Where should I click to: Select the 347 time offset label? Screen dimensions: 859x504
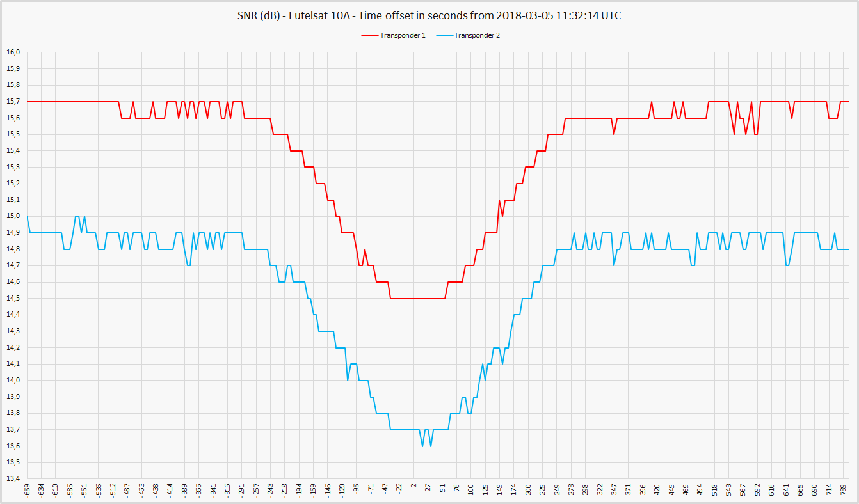coord(614,491)
